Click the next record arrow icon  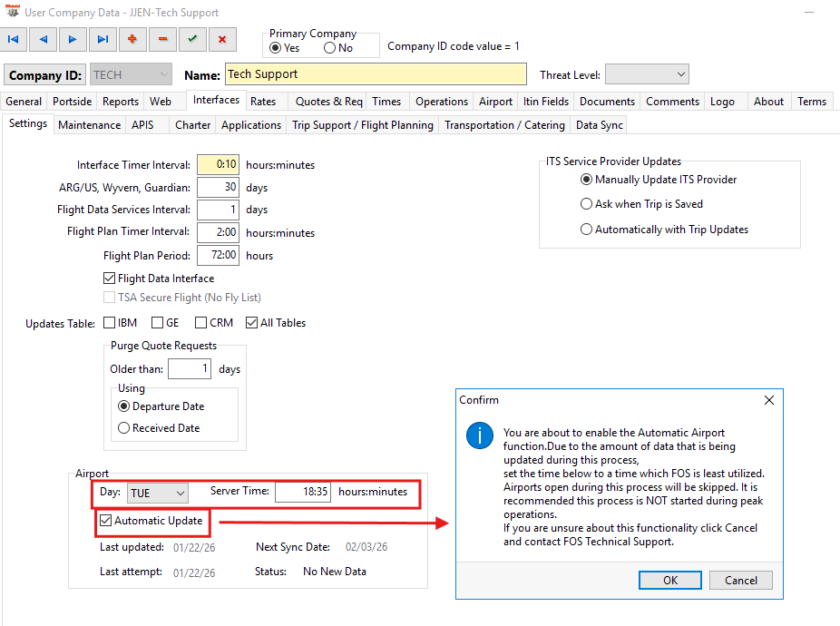tap(73, 40)
